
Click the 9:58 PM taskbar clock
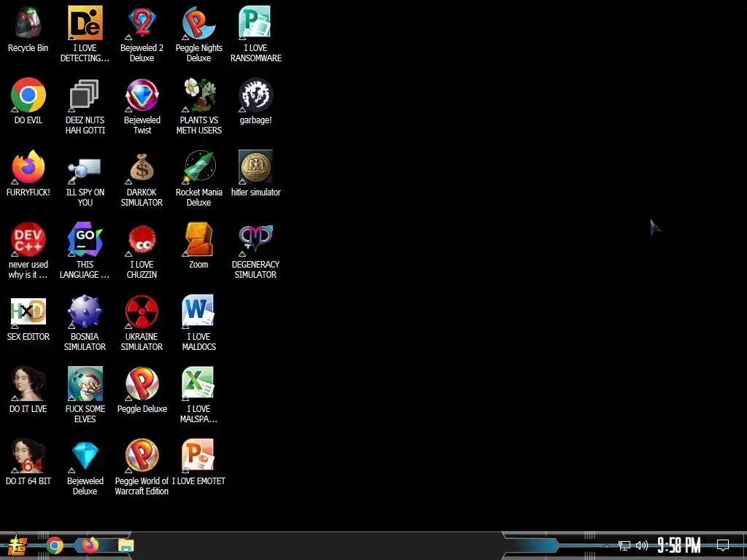tap(679, 545)
